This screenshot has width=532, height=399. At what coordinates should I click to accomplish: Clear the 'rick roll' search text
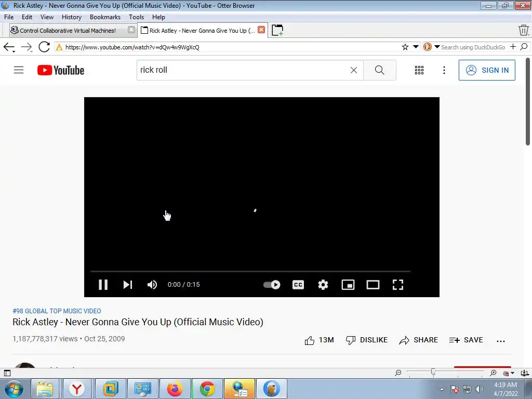[353, 70]
